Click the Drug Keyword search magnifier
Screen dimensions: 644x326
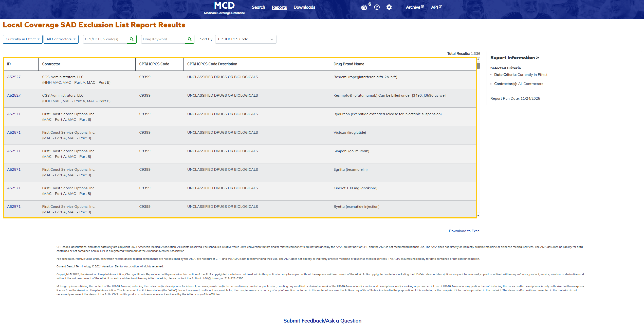click(189, 39)
